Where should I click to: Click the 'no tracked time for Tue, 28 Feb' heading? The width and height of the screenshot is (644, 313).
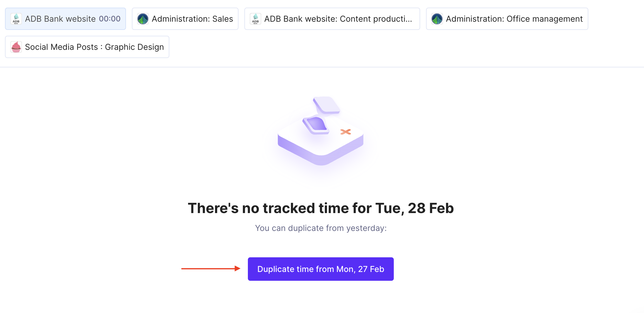(x=321, y=208)
